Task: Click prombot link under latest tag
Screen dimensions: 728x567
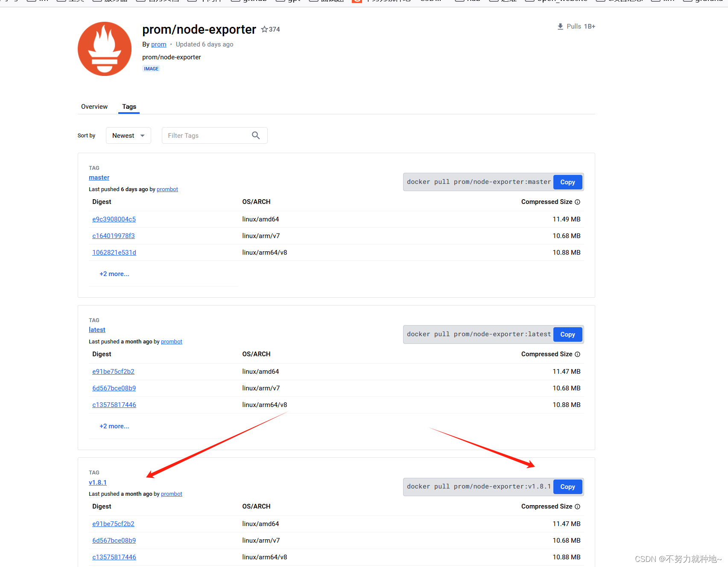Action: 172,342
